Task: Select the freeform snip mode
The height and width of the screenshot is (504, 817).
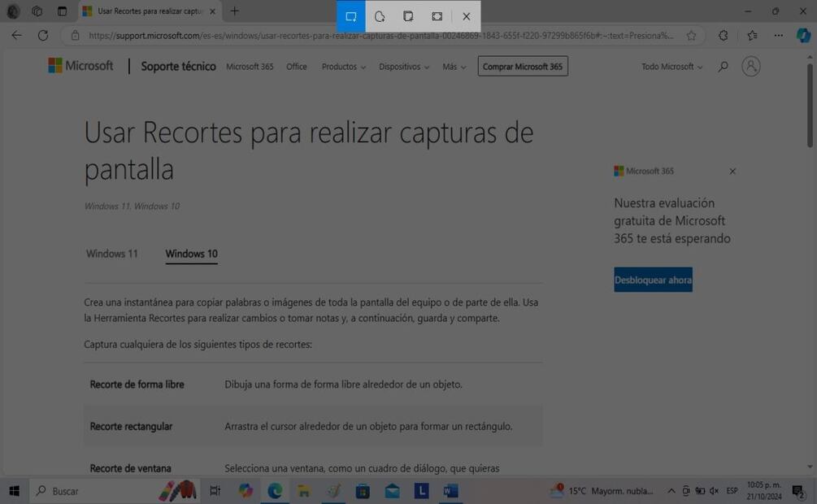Action: pos(380,16)
